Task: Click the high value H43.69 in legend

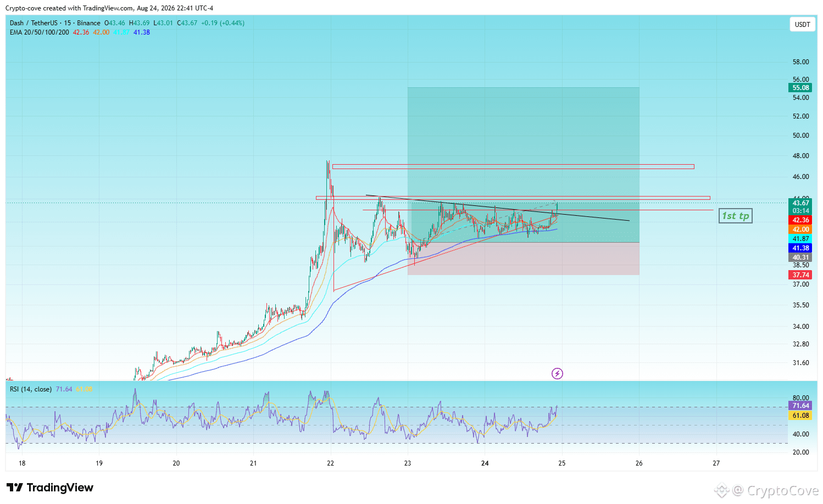Action: point(139,23)
